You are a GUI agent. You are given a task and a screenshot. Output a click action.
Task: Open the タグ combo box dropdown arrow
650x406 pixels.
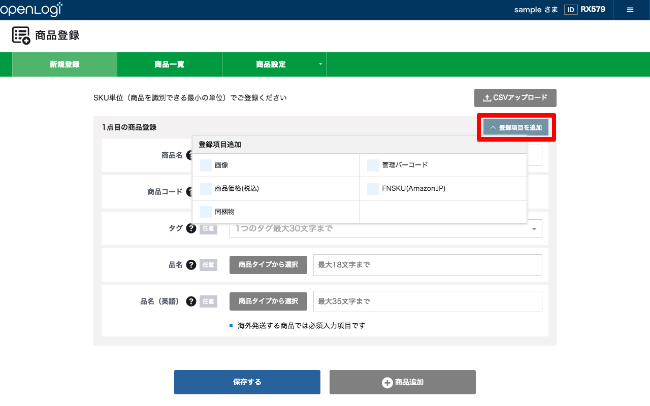tap(534, 229)
